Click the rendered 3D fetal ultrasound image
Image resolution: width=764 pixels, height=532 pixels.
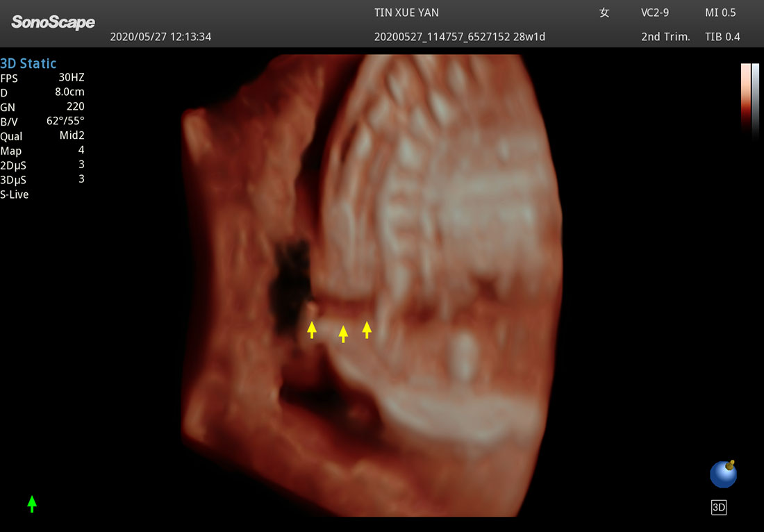pos(372,285)
